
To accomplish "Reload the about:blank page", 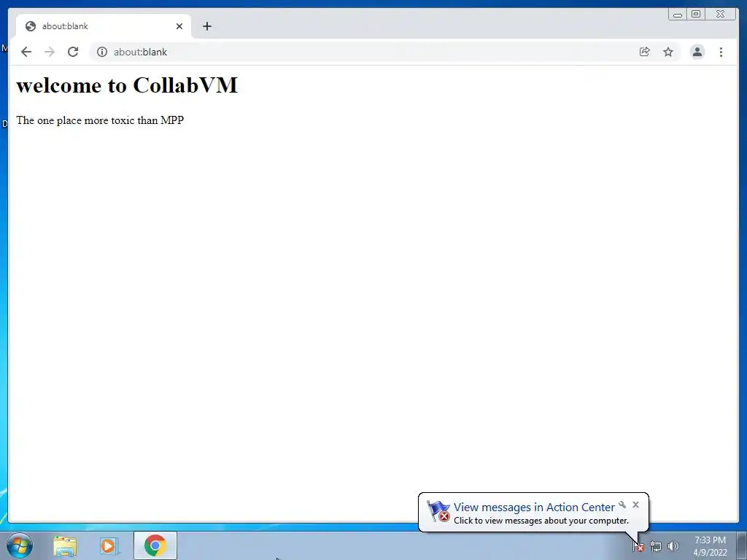I will pos(73,52).
